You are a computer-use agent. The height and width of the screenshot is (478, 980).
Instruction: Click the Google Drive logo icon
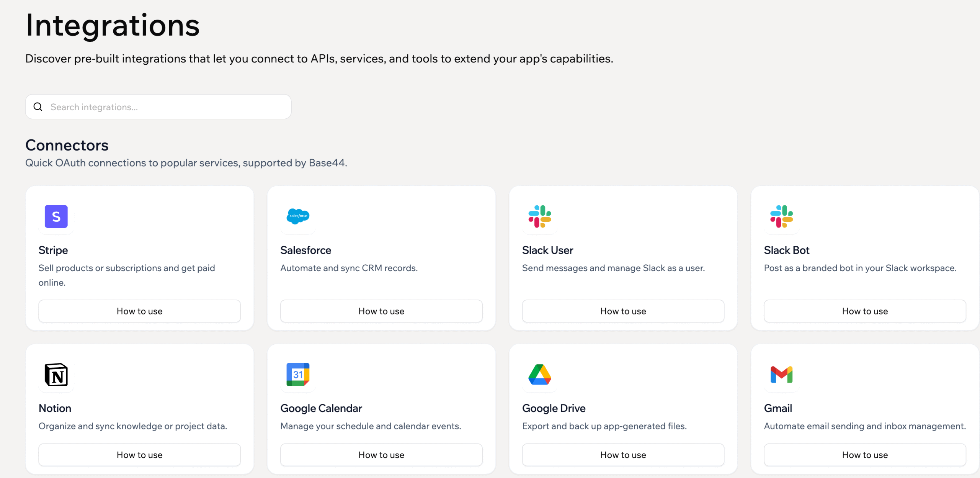point(540,375)
